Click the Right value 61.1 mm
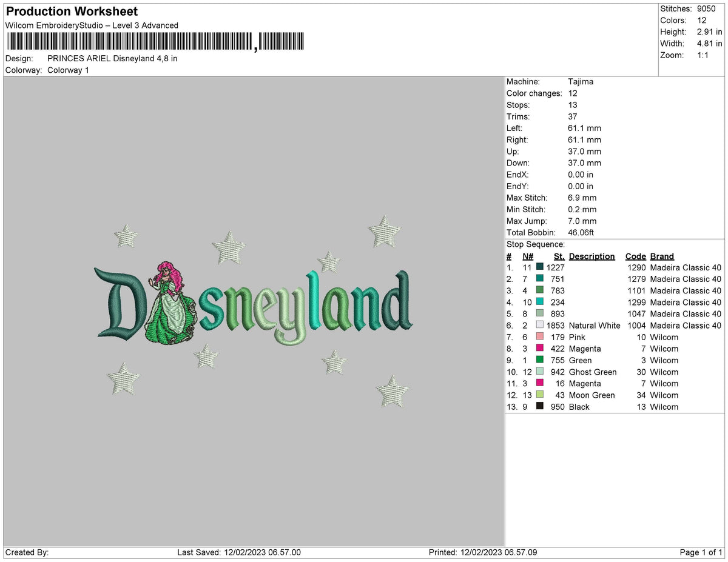The height and width of the screenshot is (562, 728). 584,140
